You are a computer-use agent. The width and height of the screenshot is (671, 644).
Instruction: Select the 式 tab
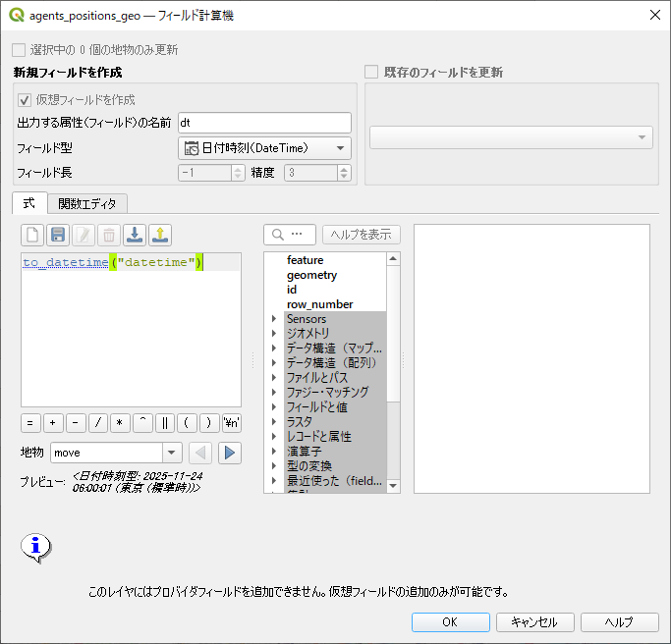[x=29, y=203]
